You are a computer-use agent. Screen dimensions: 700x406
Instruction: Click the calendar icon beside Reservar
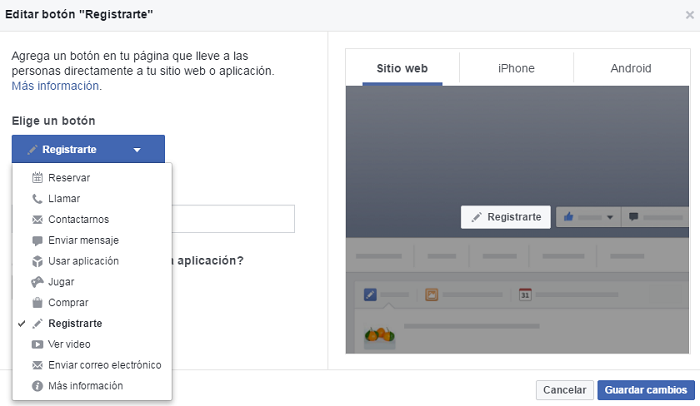tap(37, 178)
